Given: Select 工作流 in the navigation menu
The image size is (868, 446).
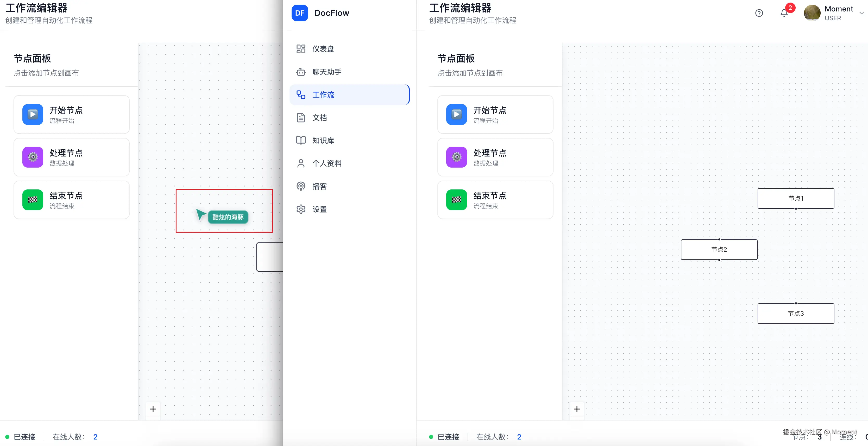Looking at the screenshot, I should 323,95.
